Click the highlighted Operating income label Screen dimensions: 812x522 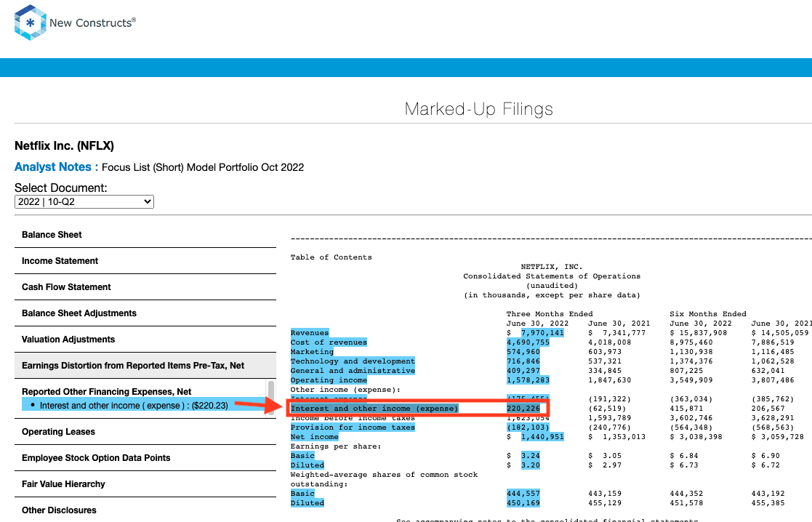329,380
